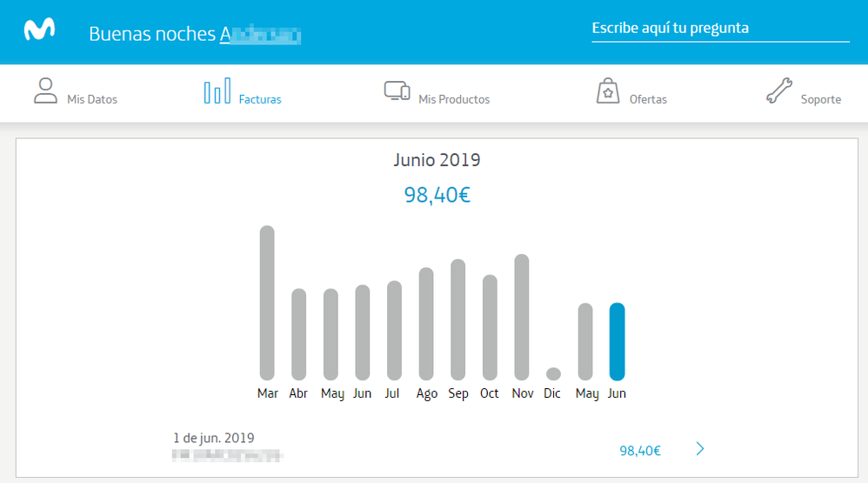Select the Facturas bar chart icon
Screen dimensions: 868x483
click(x=217, y=91)
